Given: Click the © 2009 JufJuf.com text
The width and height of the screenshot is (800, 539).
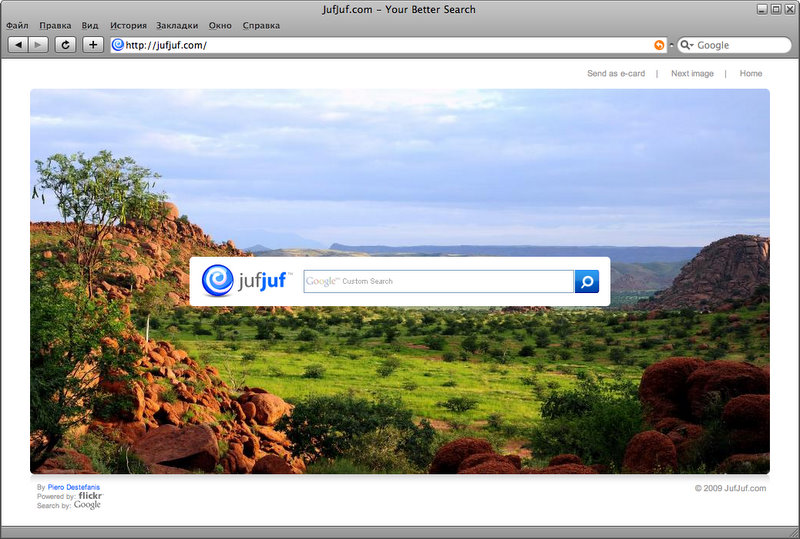Looking at the screenshot, I should [x=730, y=488].
